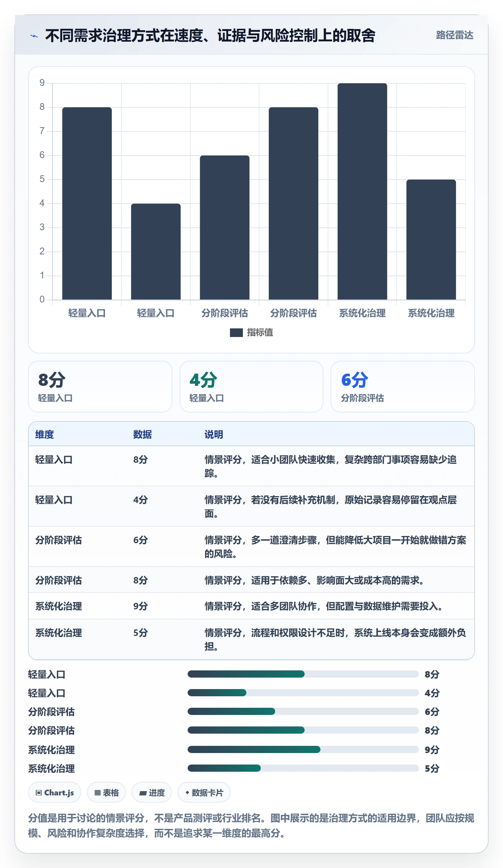The height and width of the screenshot is (868, 503).
Task: Select the 轻量入口 chart bar valued 8
Action: [x=87, y=203]
